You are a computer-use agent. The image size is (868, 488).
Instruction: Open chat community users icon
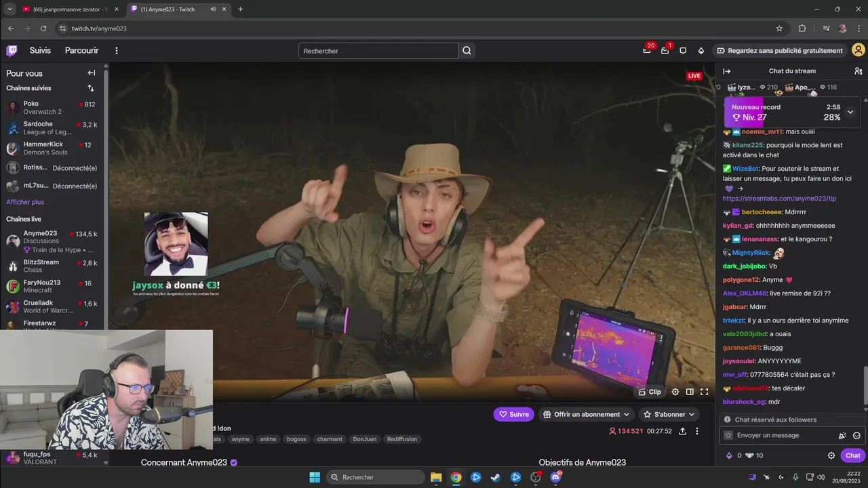(858, 71)
